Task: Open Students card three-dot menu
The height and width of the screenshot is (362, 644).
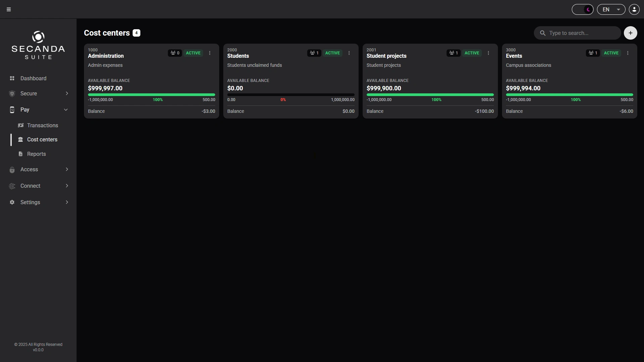Action: point(349,53)
